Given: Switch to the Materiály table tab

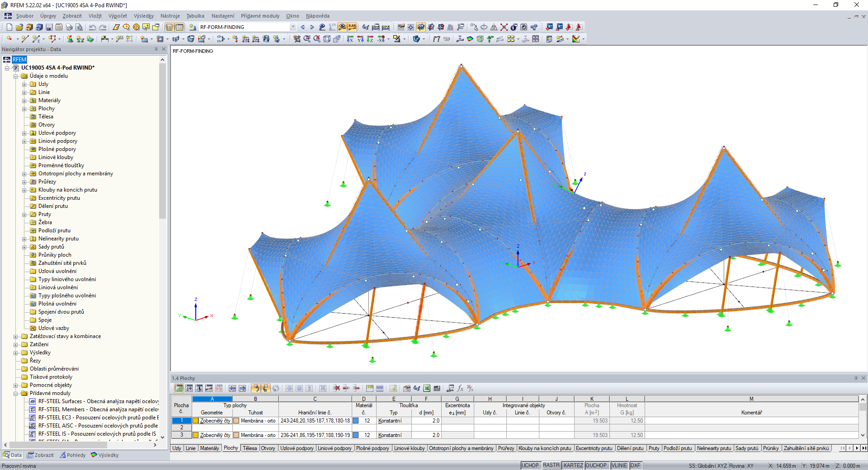Looking at the screenshot, I should point(210,448).
